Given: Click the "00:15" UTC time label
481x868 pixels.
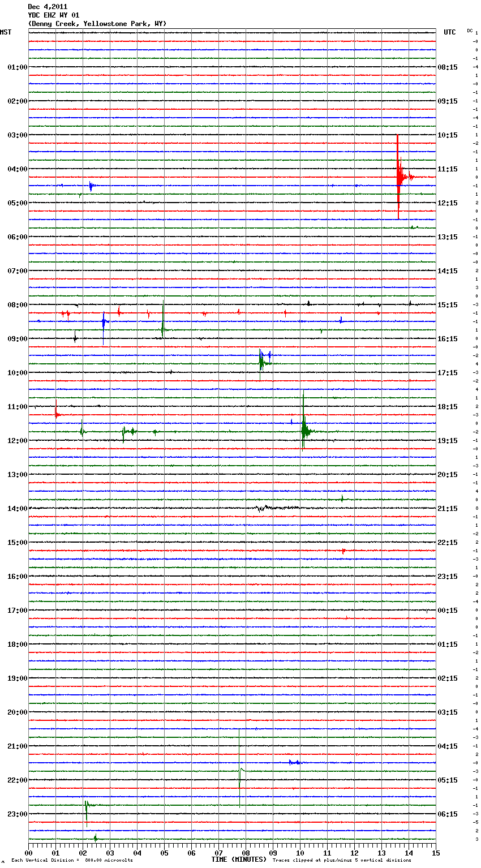Looking at the screenshot, I should click(448, 611).
